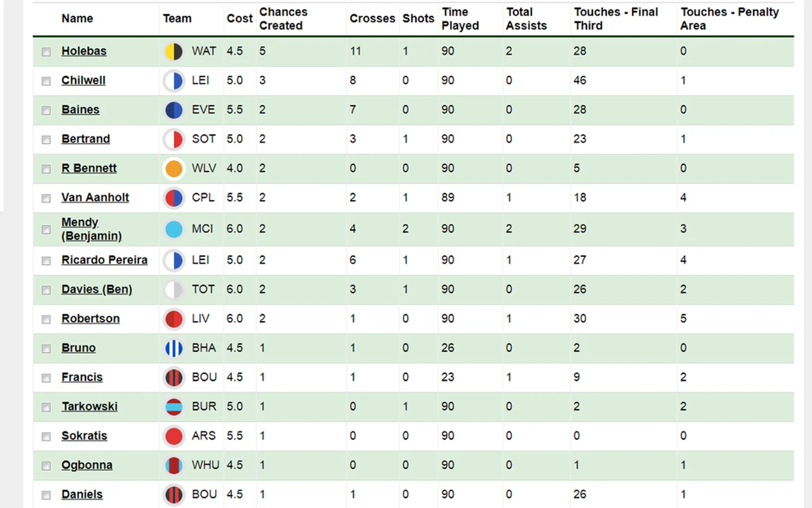Image resolution: width=812 pixels, height=508 pixels.
Task: Select the checkbox for Robertson
Action: click(x=46, y=319)
